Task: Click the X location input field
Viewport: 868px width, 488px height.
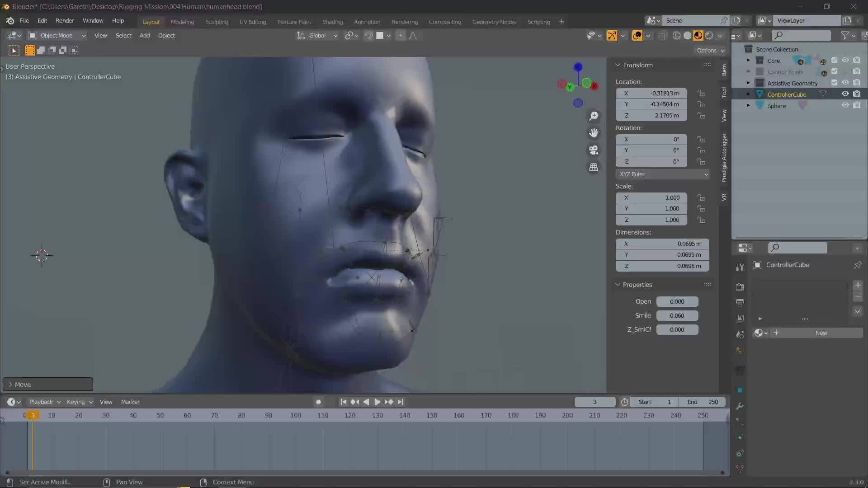Action: [x=651, y=93]
